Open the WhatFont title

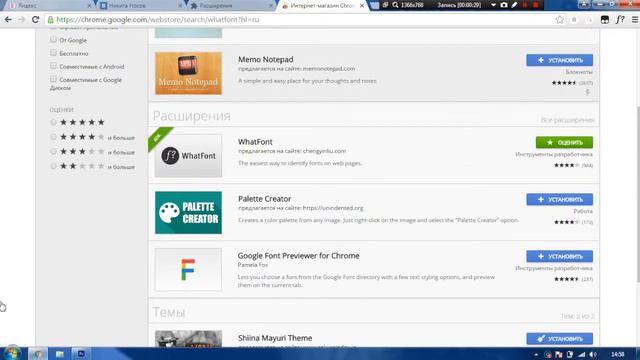pos(255,142)
